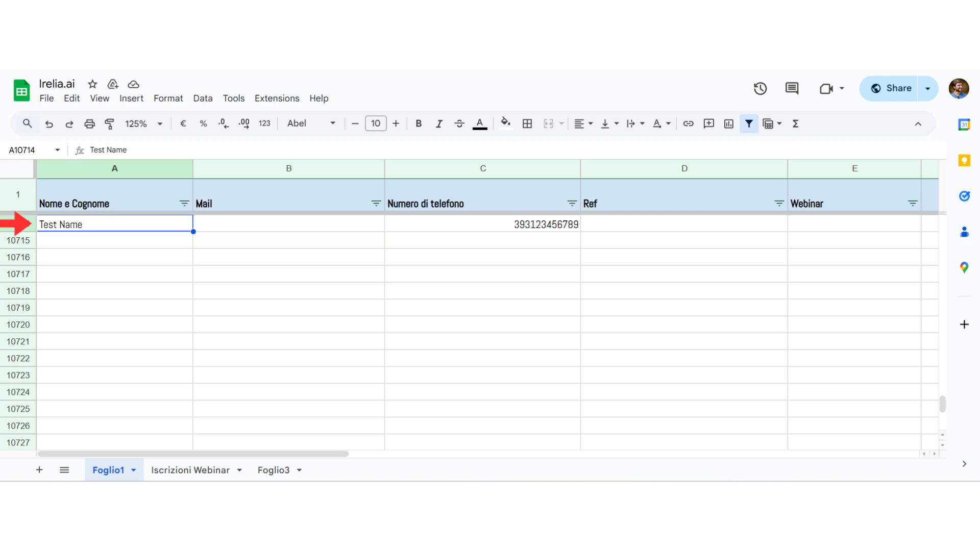Apply strikethrough to cell text
980x551 pixels.
click(459, 123)
